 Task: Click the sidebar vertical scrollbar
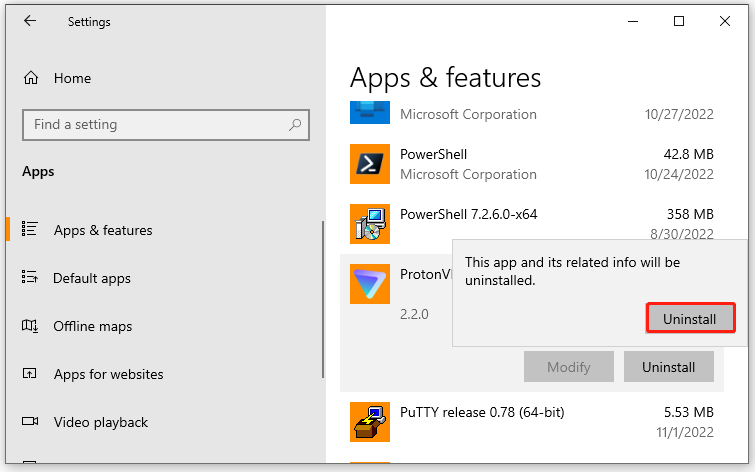click(x=323, y=300)
